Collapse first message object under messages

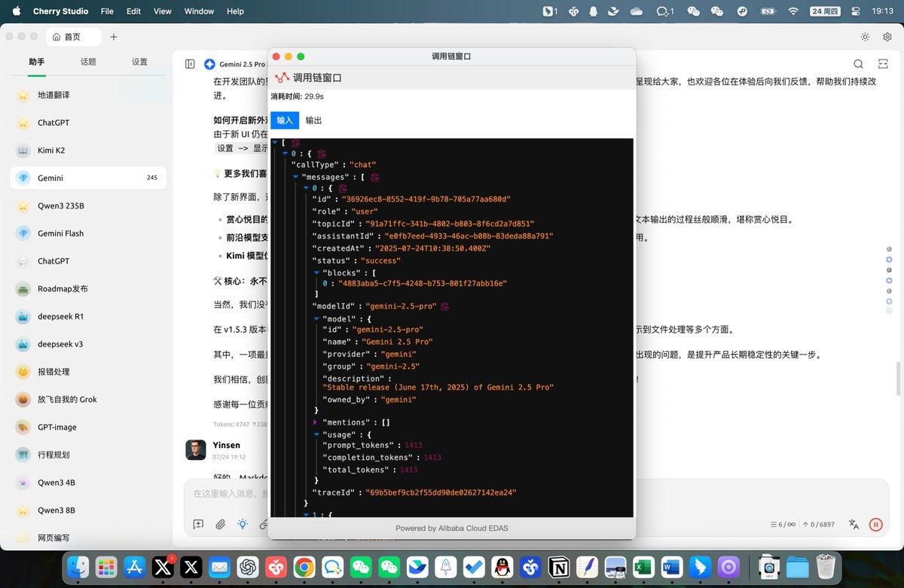coord(306,188)
